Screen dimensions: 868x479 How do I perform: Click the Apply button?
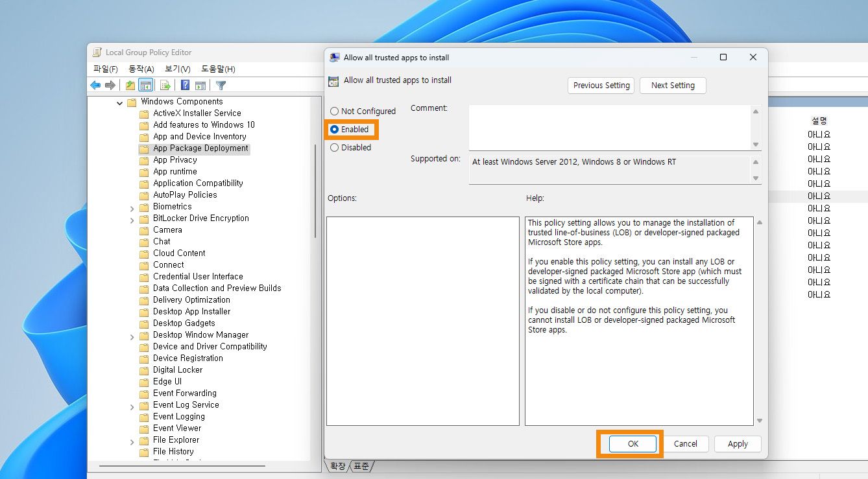click(x=738, y=444)
